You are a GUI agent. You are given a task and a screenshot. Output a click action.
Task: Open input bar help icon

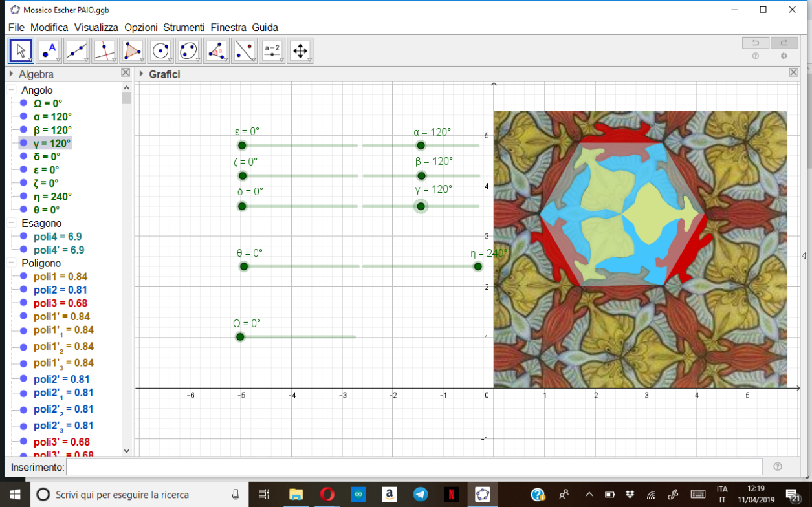777,466
